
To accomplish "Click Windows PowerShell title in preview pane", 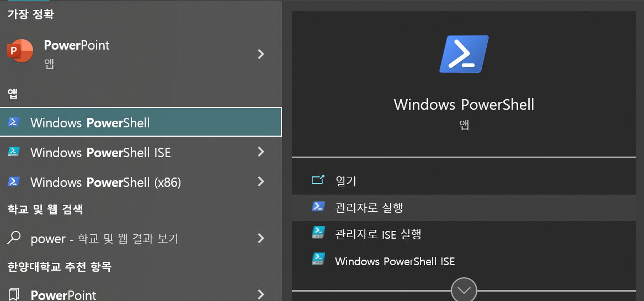I will point(464,105).
